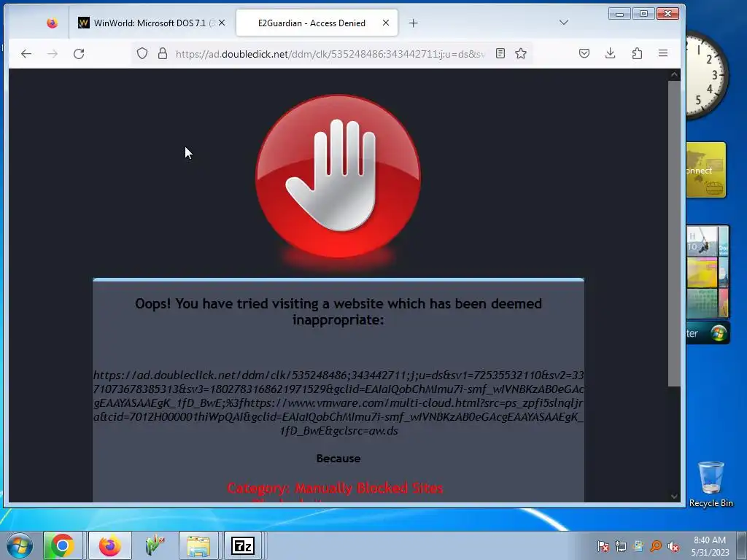
Task: Open 7-Zip from the taskbar
Action: (242, 545)
